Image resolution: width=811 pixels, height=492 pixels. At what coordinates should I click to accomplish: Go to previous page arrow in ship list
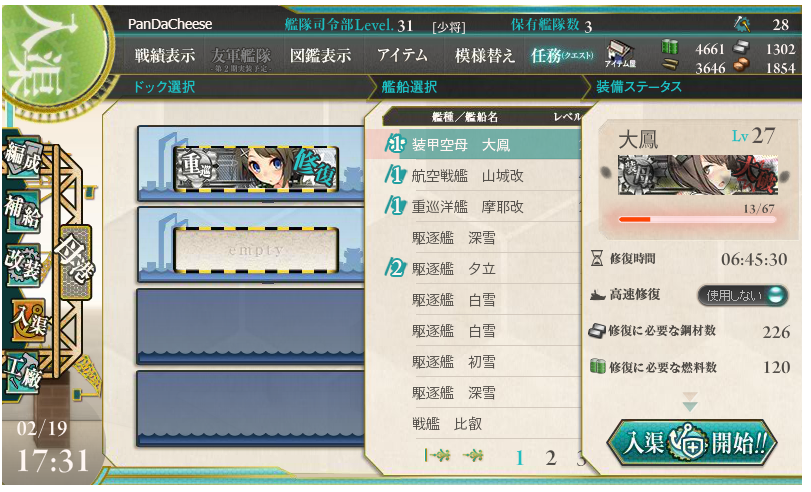point(473,455)
